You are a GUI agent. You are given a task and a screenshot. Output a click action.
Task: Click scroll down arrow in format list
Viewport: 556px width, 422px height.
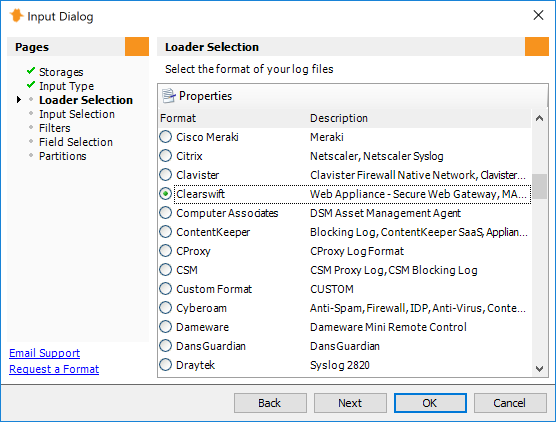click(x=539, y=369)
